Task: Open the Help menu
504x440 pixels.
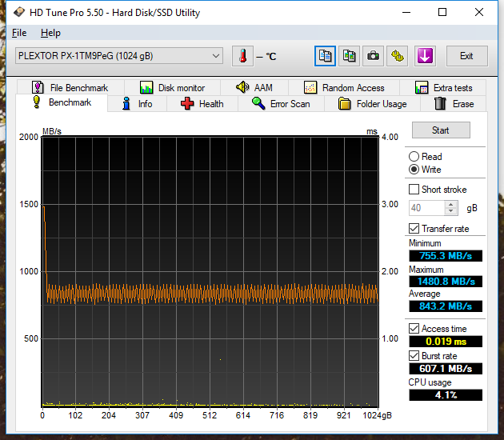Action: pos(50,33)
